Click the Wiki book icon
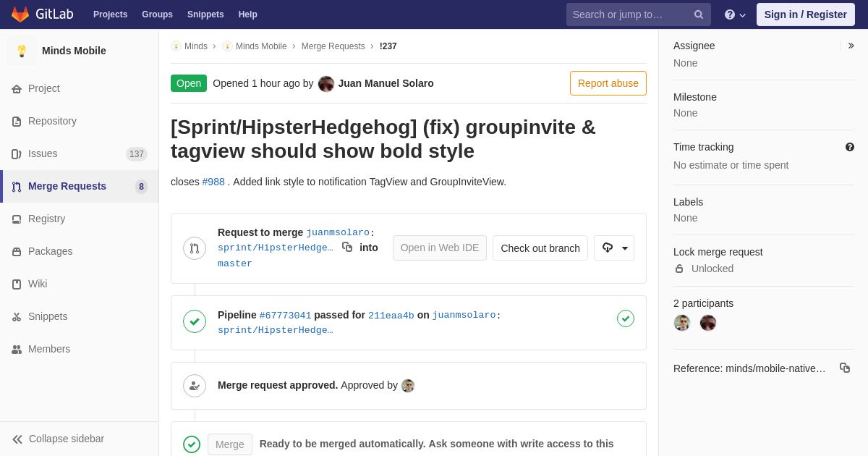 point(17,284)
